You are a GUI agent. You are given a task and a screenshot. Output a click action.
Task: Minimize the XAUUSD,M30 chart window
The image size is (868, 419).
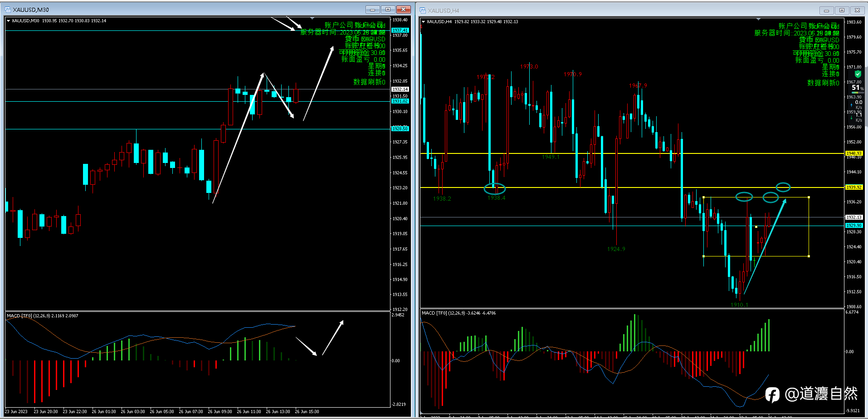[x=373, y=10]
